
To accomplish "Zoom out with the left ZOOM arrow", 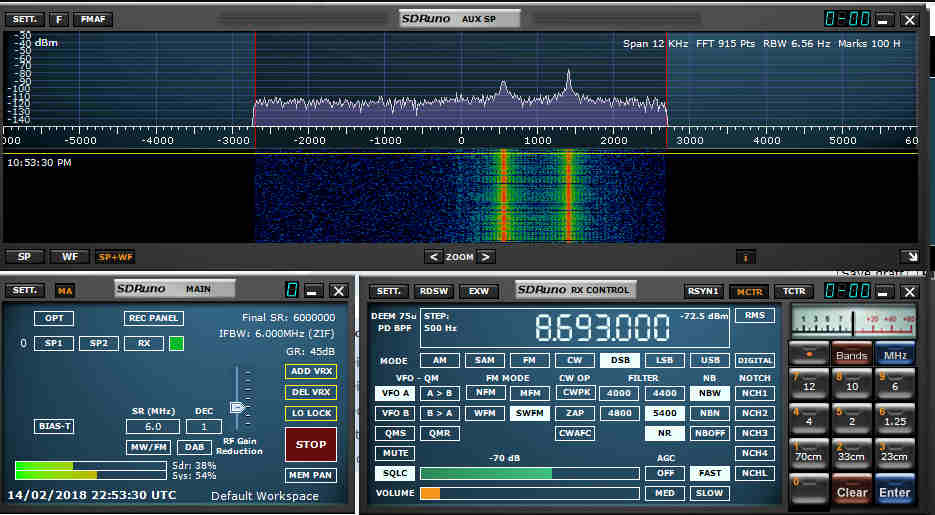I will tap(434, 257).
